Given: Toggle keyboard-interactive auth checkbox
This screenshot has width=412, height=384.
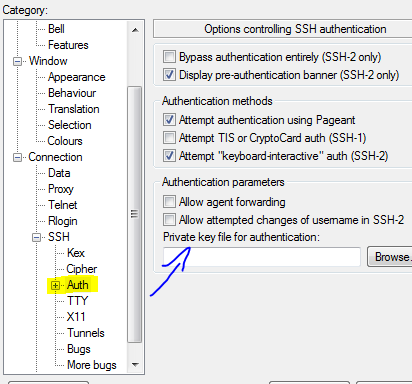Looking at the screenshot, I should pos(169,156).
